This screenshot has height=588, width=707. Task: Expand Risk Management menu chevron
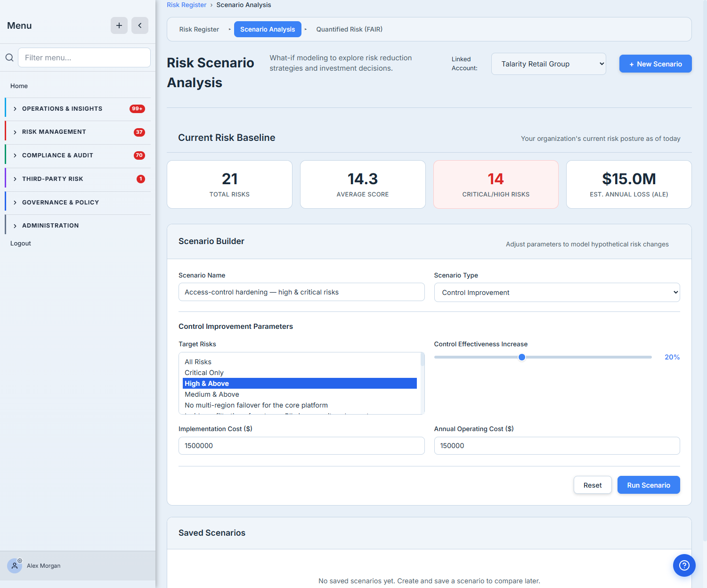coord(15,132)
